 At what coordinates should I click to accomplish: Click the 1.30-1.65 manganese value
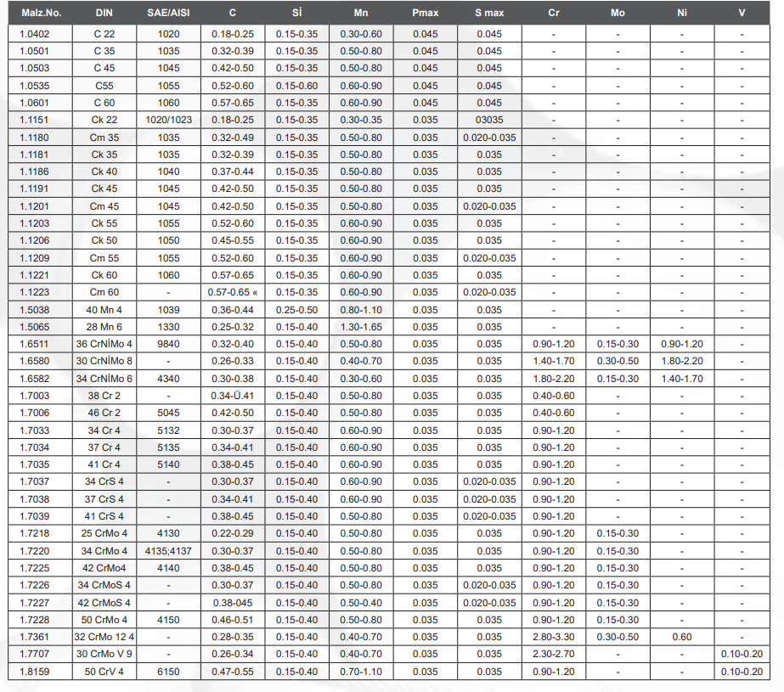[x=360, y=327]
